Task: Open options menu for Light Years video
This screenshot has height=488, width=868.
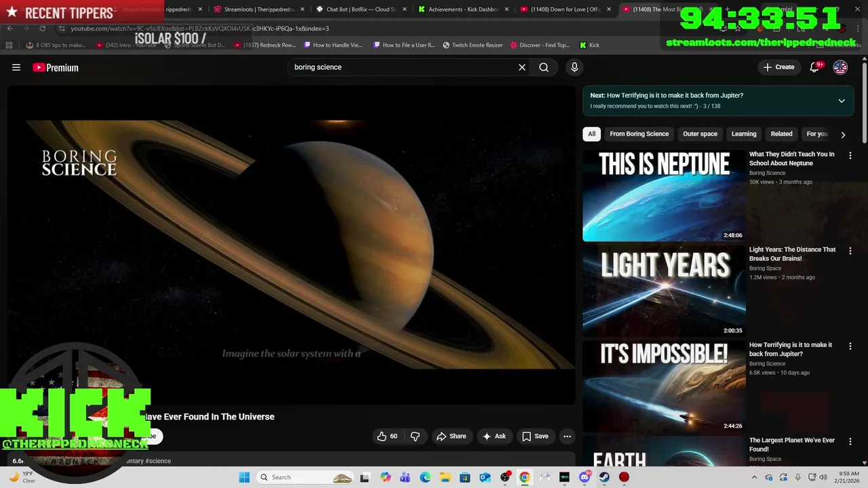Action: tap(850, 251)
